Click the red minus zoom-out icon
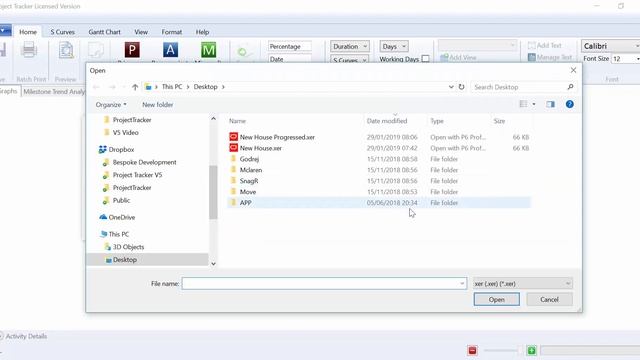Image resolution: width=640 pixels, height=360 pixels. coord(472,350)
